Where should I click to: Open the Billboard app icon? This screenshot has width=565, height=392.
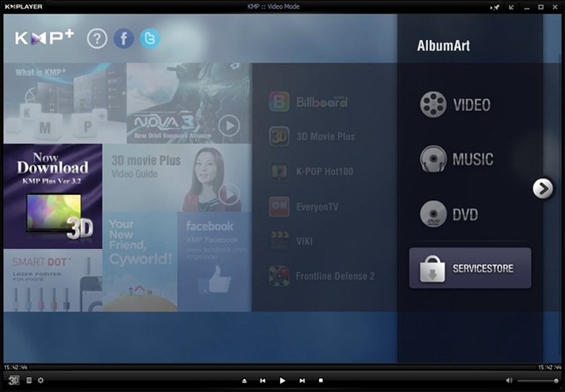click(x=279, y=102)
